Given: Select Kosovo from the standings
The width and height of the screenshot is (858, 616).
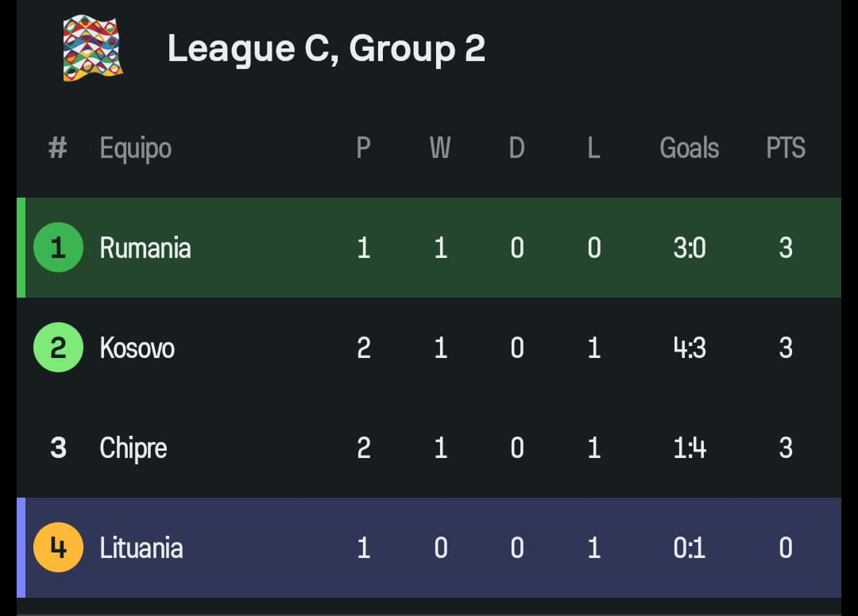Looking at the screenshot, I should pyautogui.click(x=137, y=348).
